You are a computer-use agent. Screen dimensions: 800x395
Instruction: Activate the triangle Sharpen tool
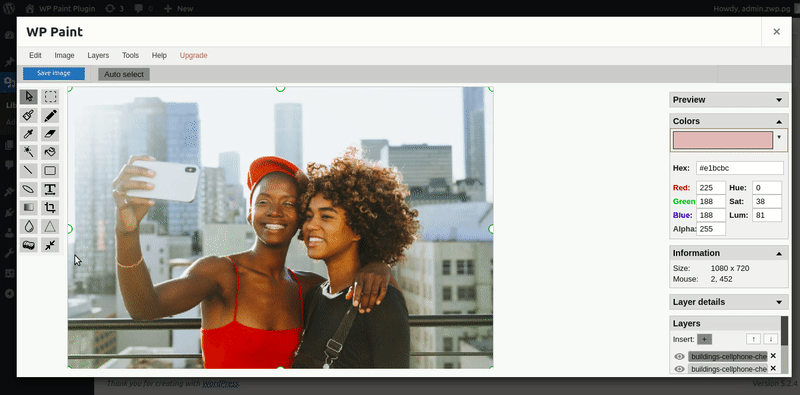pos(50,226)
